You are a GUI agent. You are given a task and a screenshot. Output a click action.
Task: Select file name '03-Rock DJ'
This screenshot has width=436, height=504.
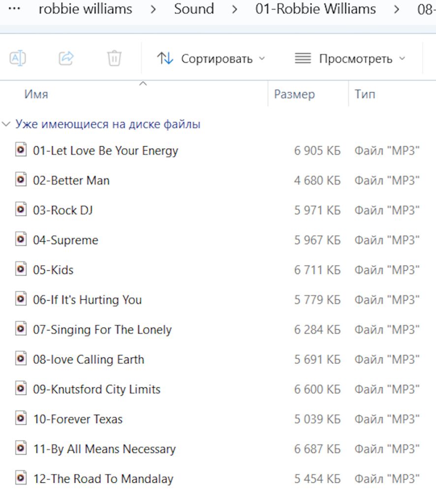coord(63,210)
